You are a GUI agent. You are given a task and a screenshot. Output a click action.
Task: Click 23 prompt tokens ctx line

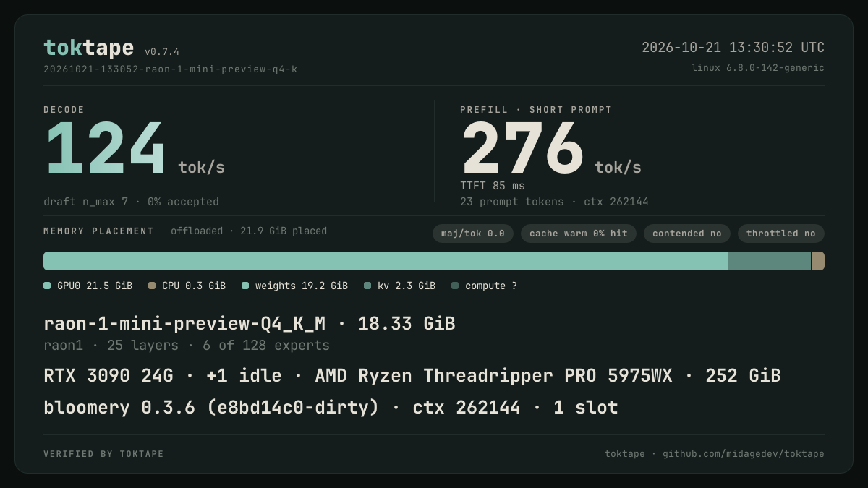(x=554, y=202)
